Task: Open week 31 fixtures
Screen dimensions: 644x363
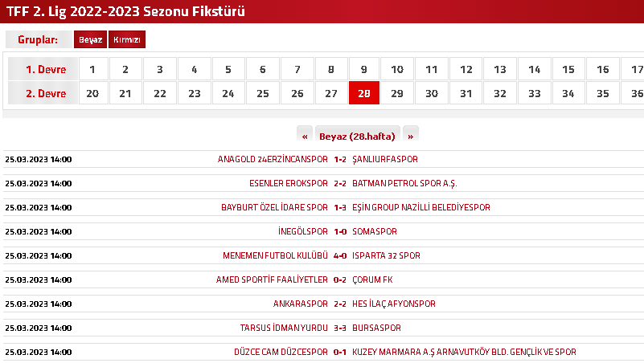Action: [466, 93]
